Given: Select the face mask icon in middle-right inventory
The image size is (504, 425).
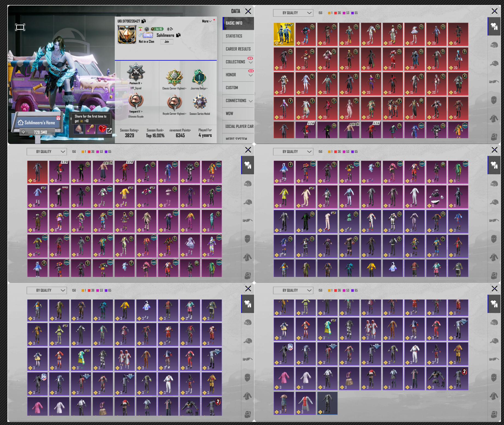Looking at the screenshot, I should [494, 239].
